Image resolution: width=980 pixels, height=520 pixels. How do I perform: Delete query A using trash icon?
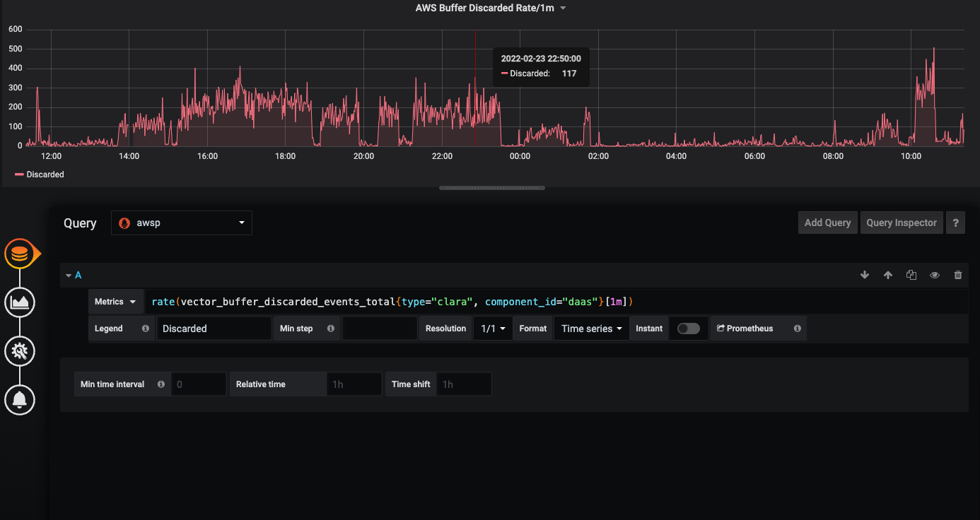[x=958, y=275]
